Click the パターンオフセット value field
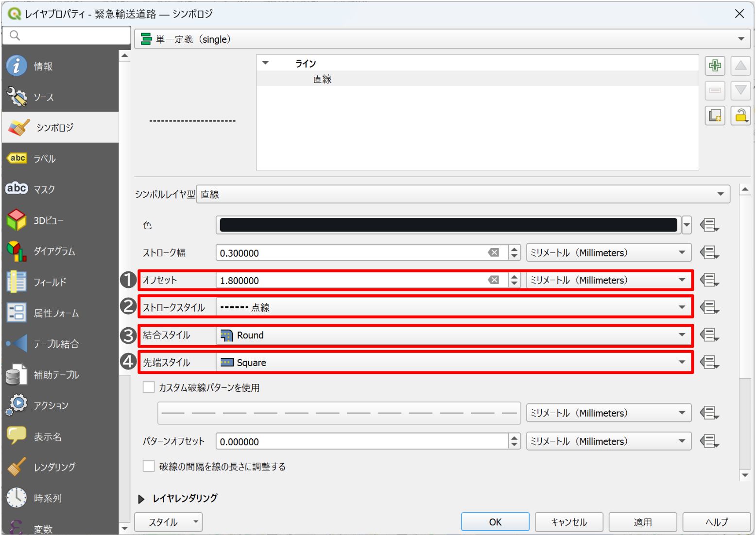The height and width of the screenshot is (535, 756). click(362, 441)
